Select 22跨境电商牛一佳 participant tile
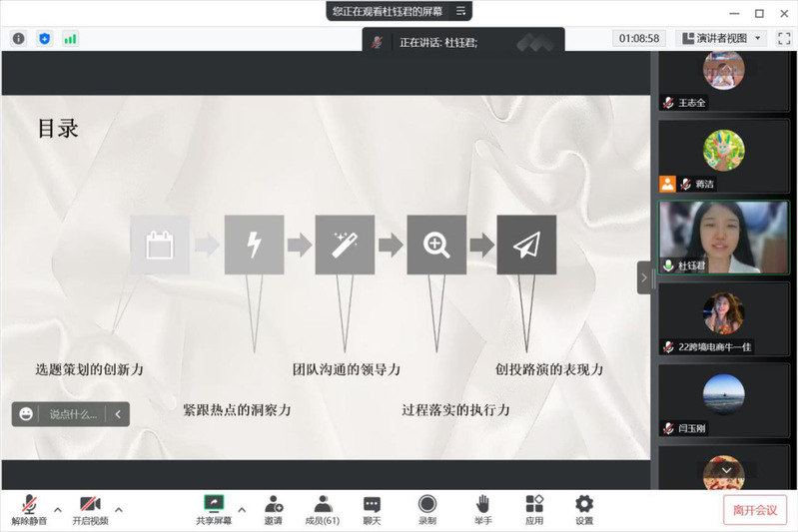Image resolution: width=798 pixels, height=532 pixels. tap(723, 318)
